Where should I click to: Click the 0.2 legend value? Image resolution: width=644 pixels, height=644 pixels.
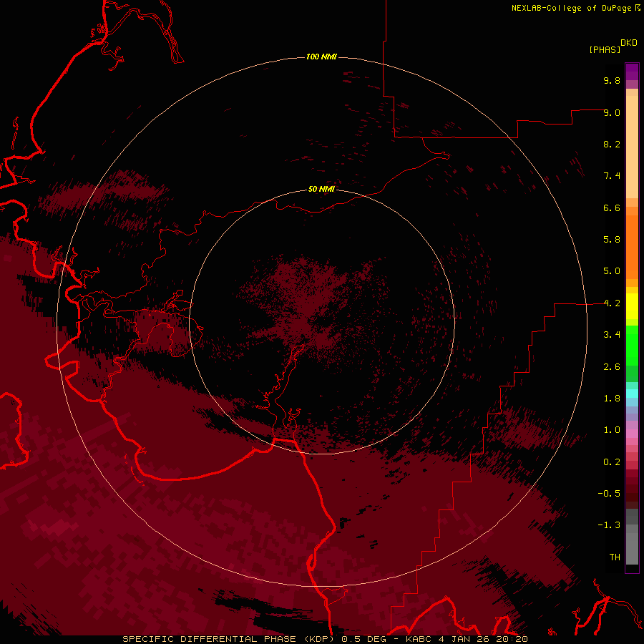(612, 462)
